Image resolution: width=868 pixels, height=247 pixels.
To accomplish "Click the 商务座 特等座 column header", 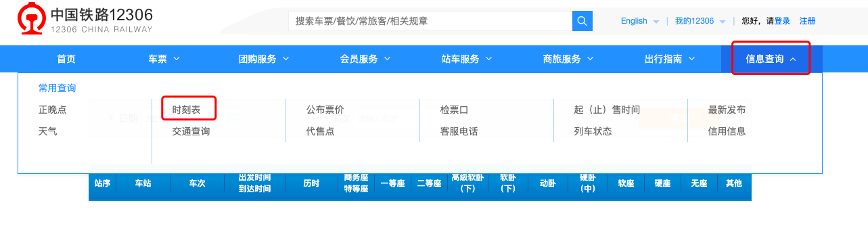I will [356, 183].
